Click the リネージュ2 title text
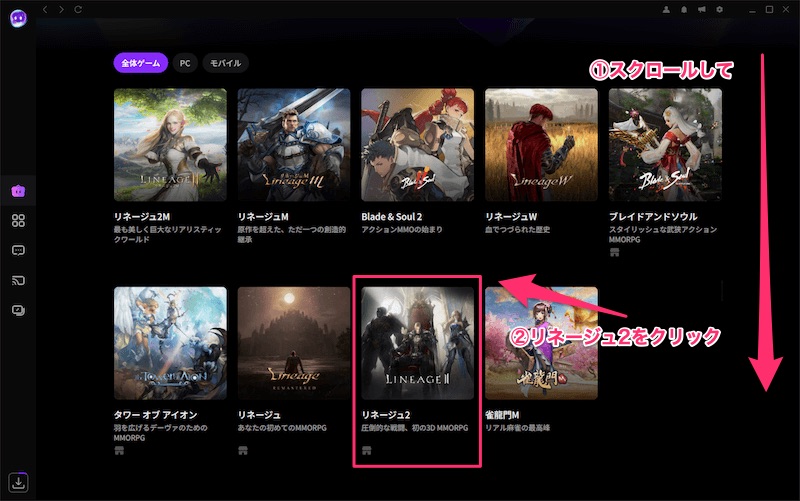 [386, 415]
